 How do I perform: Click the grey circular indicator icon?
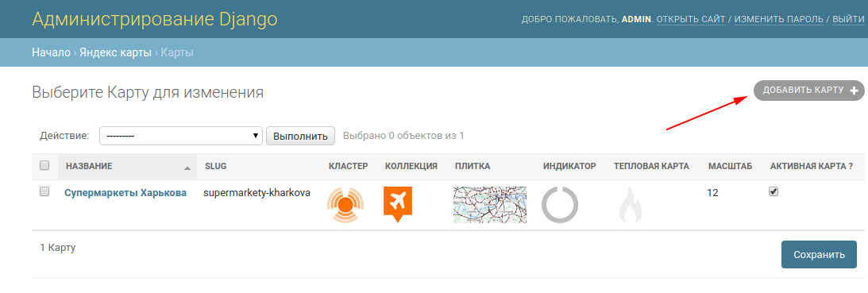(x=560, y=205)
